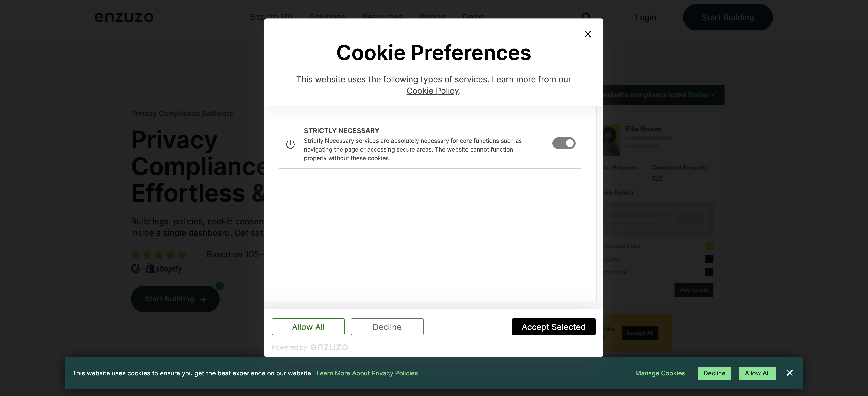Click the Enzuzo logo

tap(124, 17)
